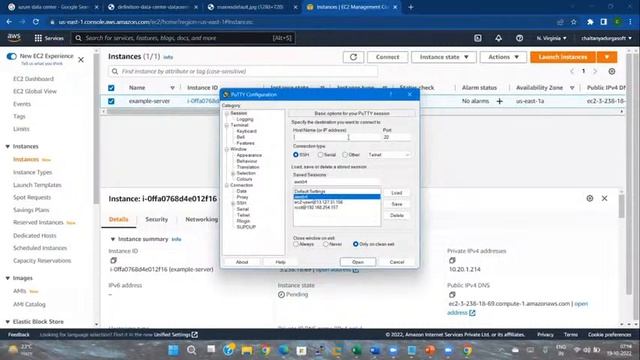Image resolution: width=640 pixels, height=360 pixels.
Task: Open the Services grid menu icon
Action: 38,38
